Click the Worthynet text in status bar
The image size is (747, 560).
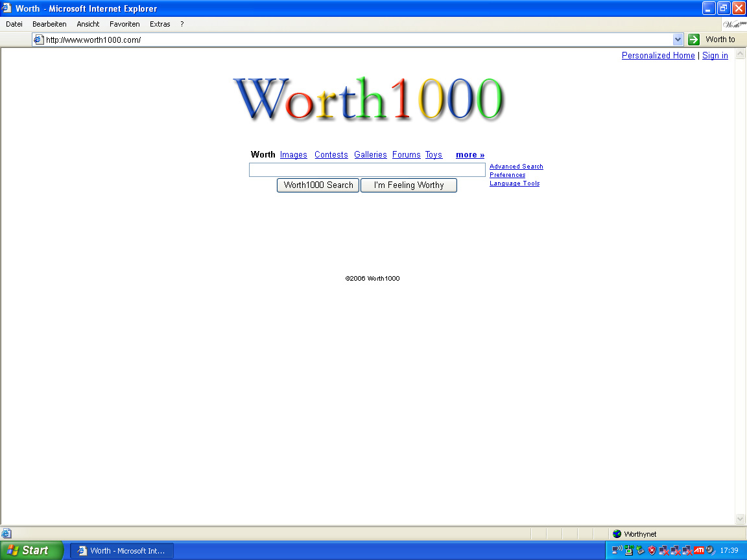coord(640,534)
